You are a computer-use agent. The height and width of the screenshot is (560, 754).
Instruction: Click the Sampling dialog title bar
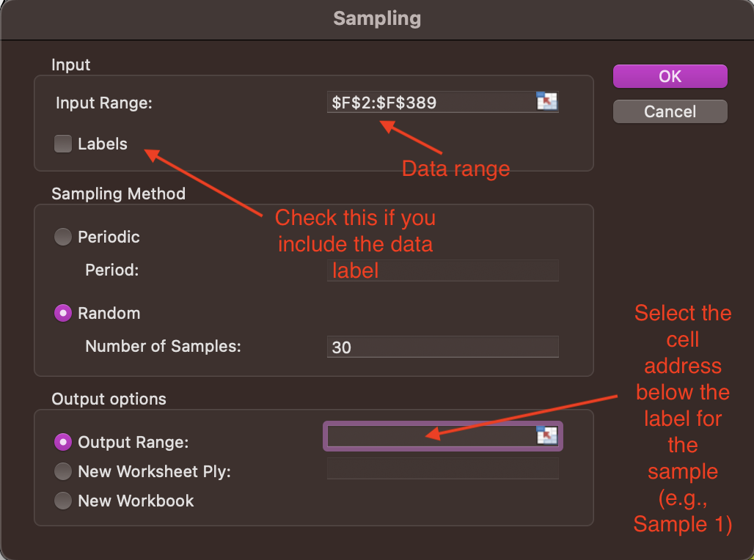tap(377, 18)
